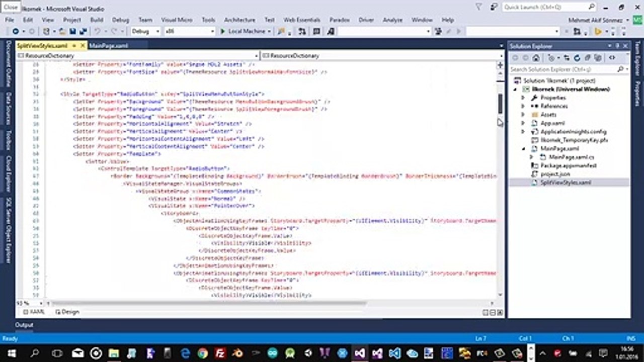Viewport: 644px width, 362px height.
Task: Open the Output panel tab
Action: click(24, 325)
